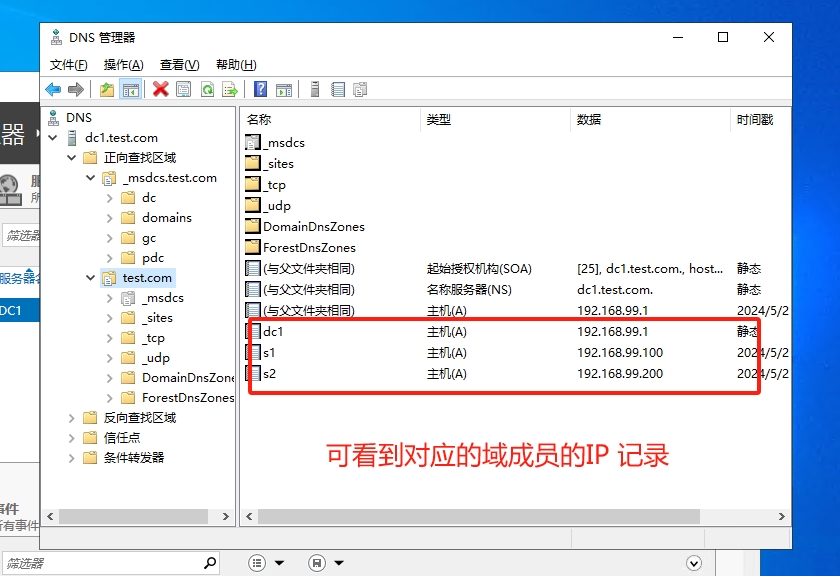This screenshot has width=840, height=576.
Task: Expand the gc folder in tree
Action: click(109, 238)
